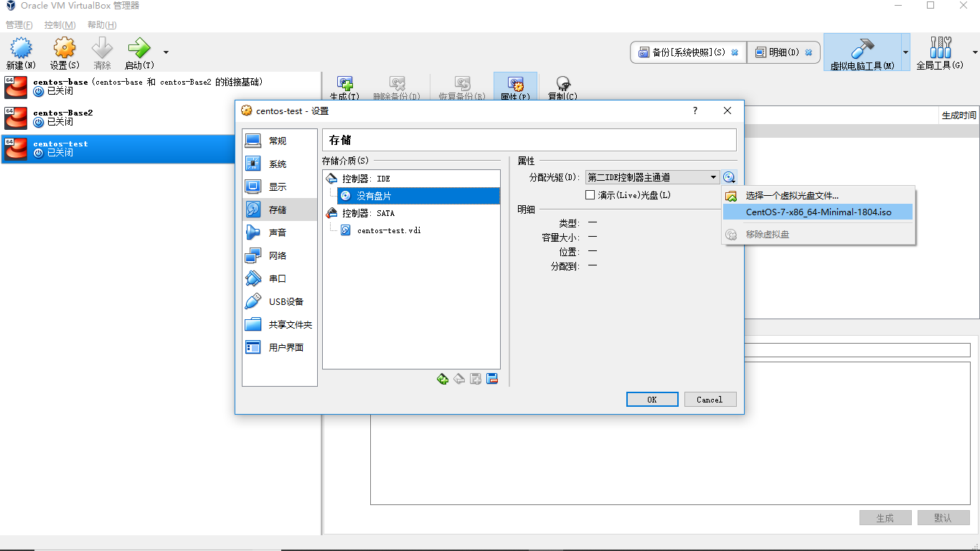This screenshot has width=980, height=551.
Task: Click add storage controller icon
Action: coord(476,379)
